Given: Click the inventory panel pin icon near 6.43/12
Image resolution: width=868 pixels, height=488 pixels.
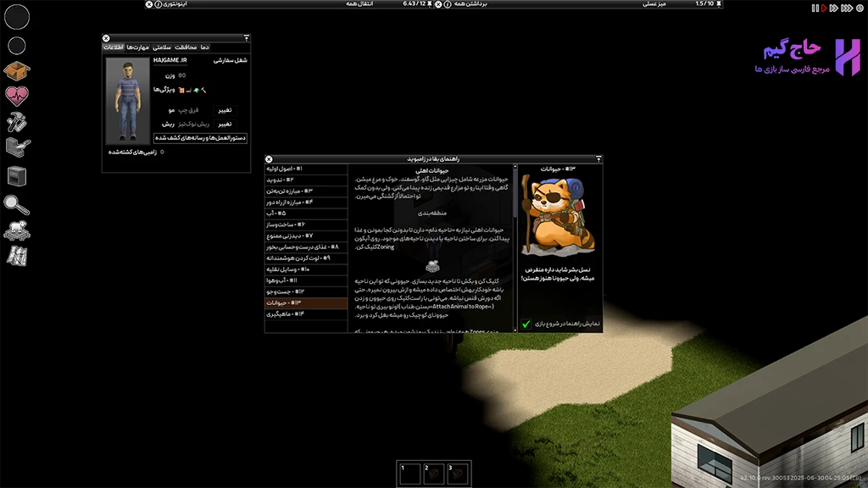Looking at the screenshot, I should pos(430,4).
